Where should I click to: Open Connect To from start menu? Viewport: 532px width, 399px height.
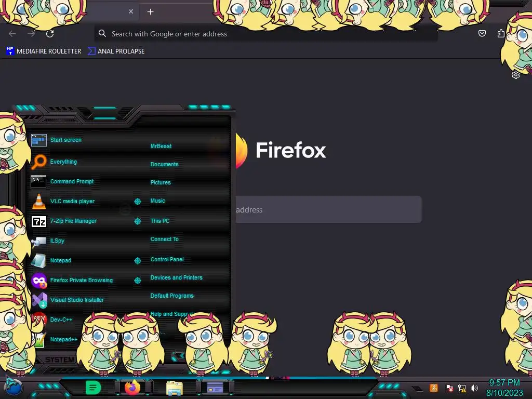(x=164, y=239)
